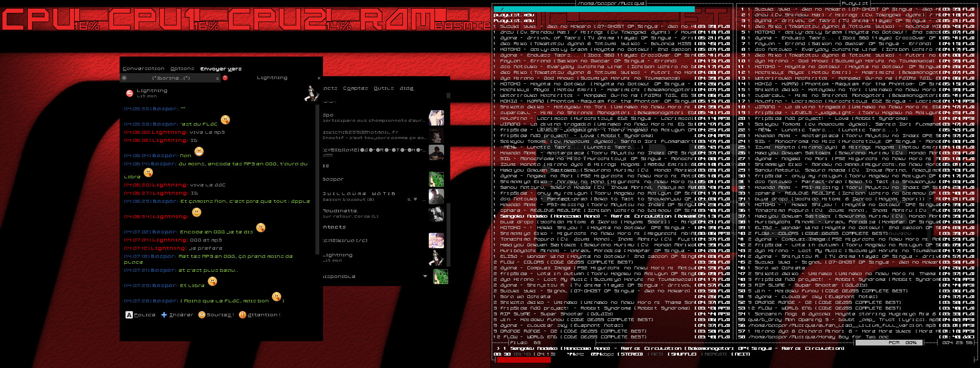Select the highlighted ../ parent directory entry

click(594, 9)
